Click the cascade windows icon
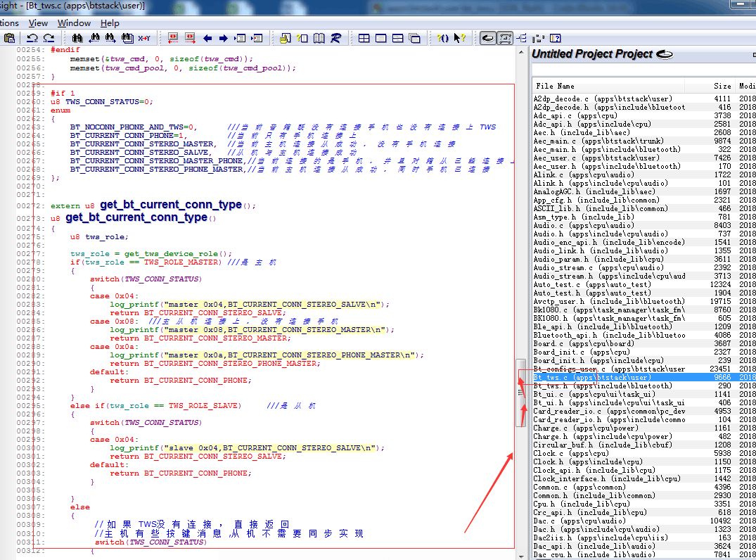 click(414, 38)
